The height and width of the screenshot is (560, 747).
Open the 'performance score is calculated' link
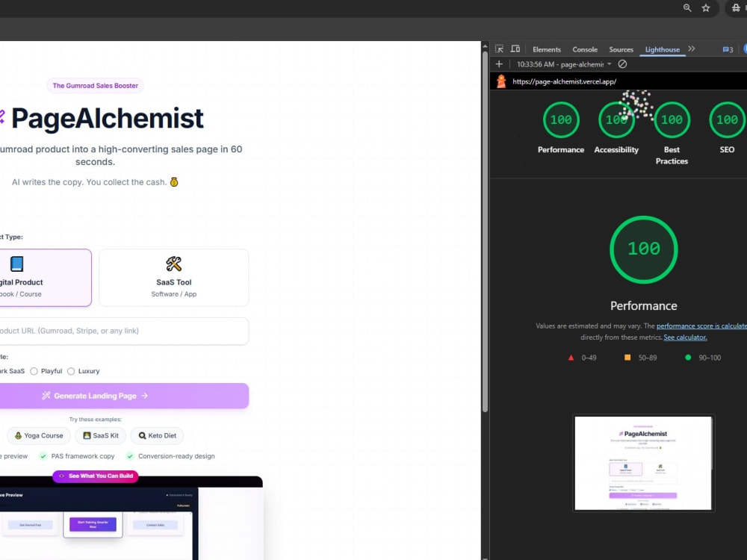701,326
